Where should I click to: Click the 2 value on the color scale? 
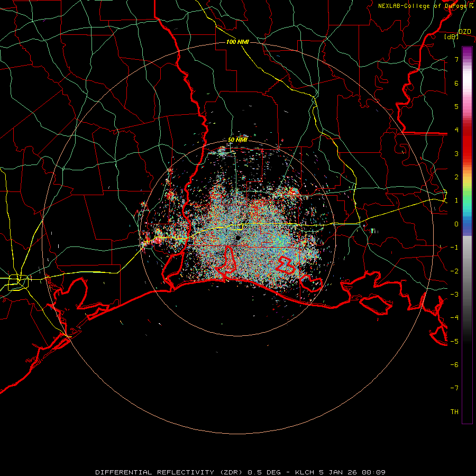pyautogui.click(x=456, y=177)
